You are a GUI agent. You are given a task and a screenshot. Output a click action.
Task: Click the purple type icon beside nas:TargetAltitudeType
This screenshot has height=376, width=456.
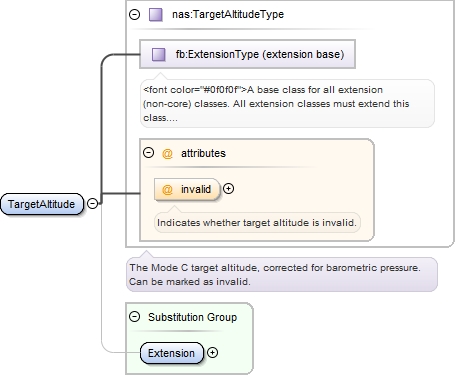click(x=156, y=15)
